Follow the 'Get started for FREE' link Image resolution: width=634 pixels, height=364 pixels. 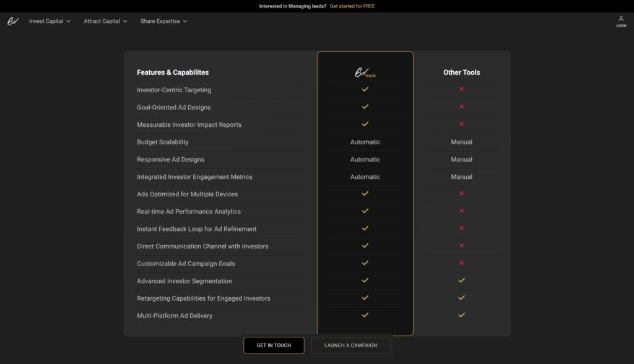(x=352, y=6)
